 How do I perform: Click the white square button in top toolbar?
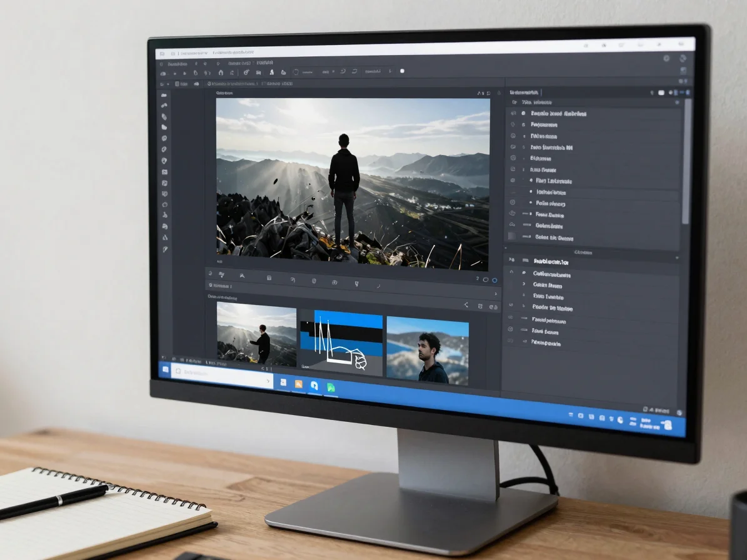point(402,71)
